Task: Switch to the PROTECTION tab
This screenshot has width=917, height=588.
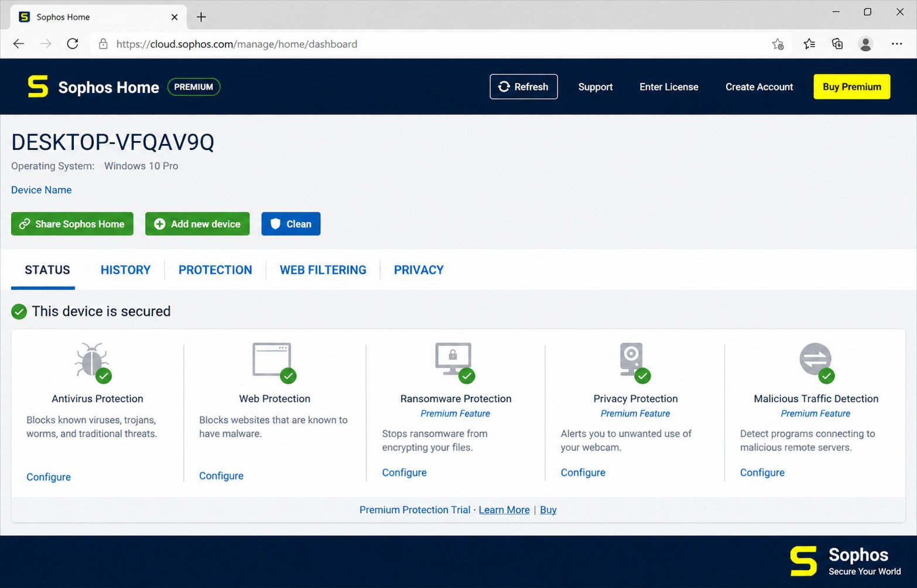Action: (215, 270)
